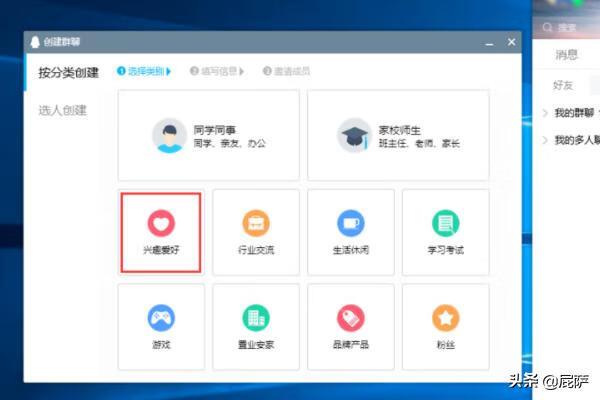Select the 学习考试 document icon
600x400 pixels.
click(x=446, y=223)
